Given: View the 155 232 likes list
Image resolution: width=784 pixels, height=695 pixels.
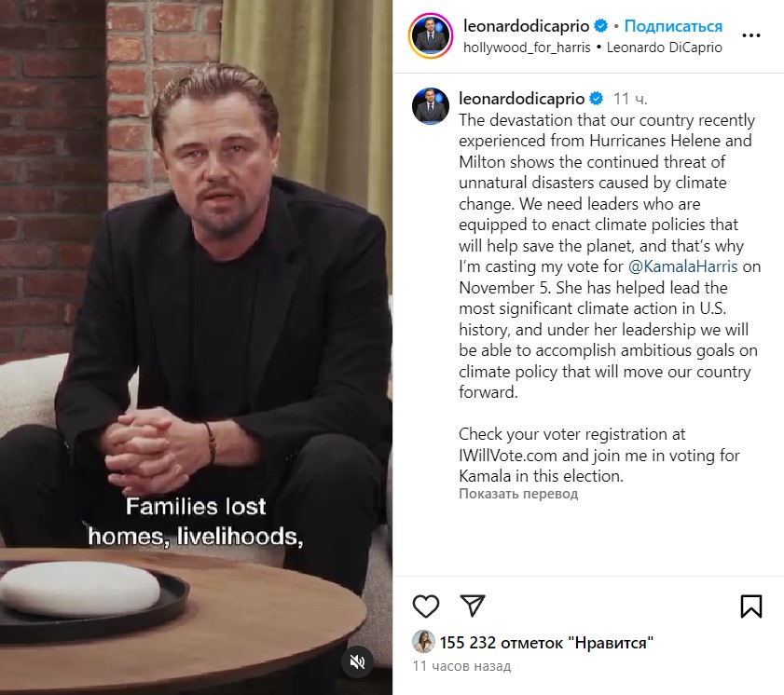Looking at the screenshot, I should coord(546,643).
